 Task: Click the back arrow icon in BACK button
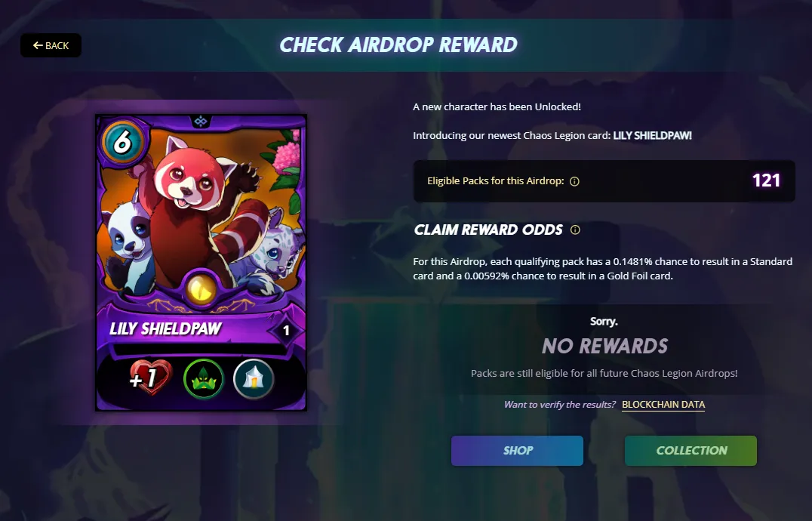point(38,45)
